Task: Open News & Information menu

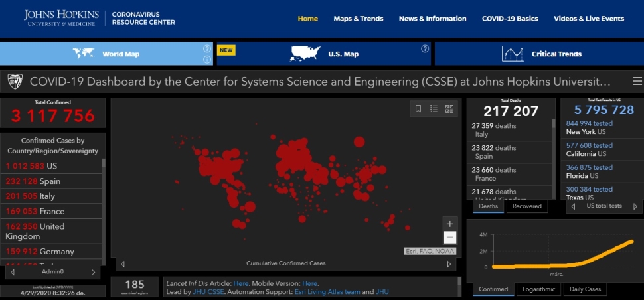Action: (432, 19)
